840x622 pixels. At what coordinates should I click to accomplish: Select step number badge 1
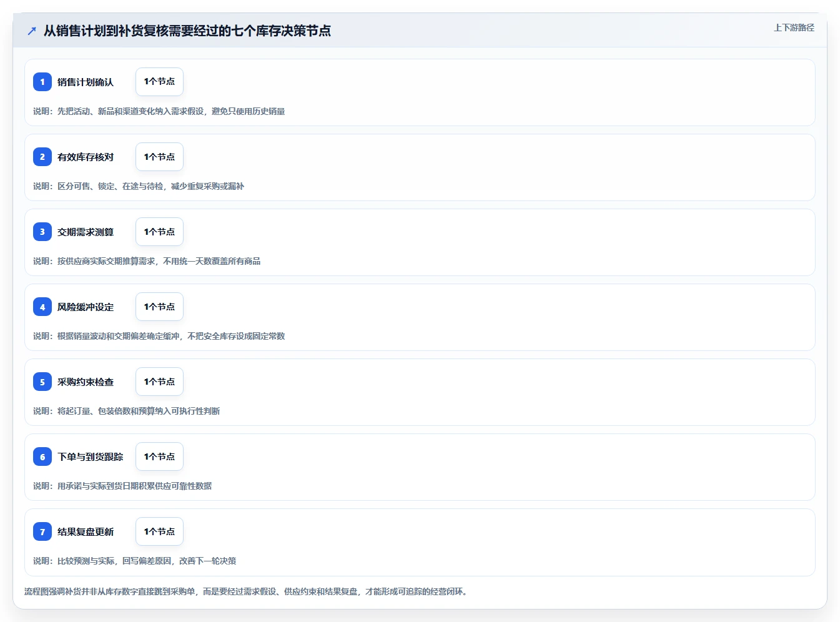point(42,82)
